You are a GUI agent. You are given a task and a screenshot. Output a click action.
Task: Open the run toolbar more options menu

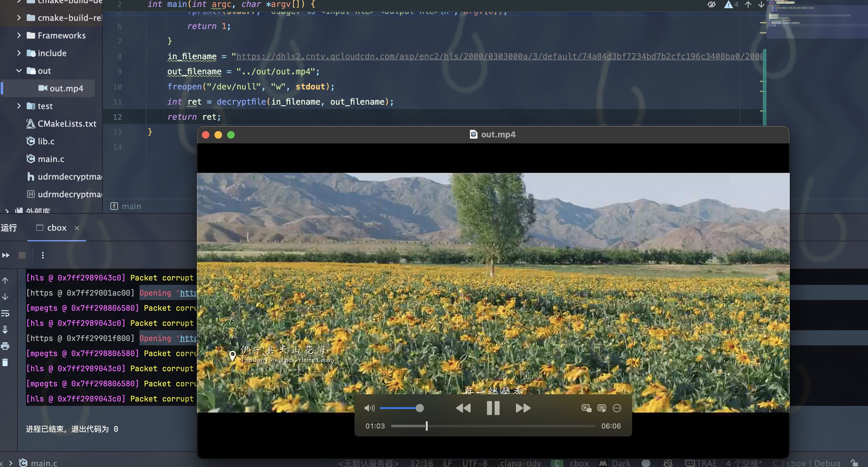coord(43,255)
